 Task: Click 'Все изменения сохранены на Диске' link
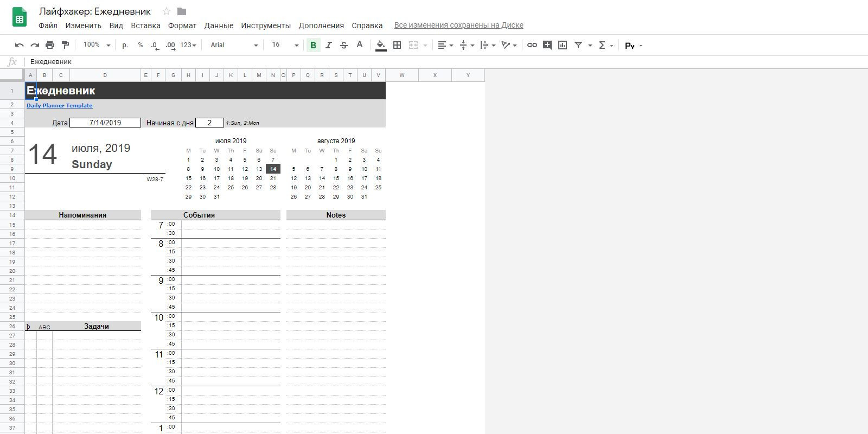coord(458,25)
